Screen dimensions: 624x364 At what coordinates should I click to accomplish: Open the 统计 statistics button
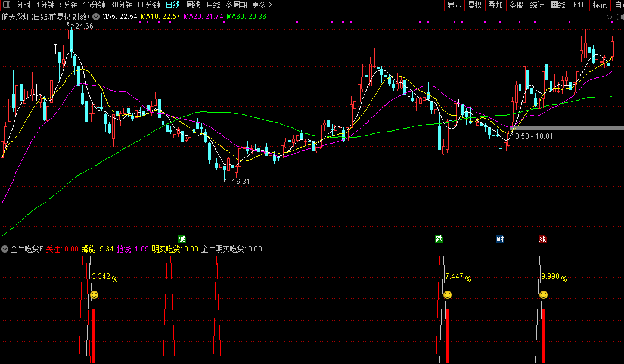click(537, 5)
